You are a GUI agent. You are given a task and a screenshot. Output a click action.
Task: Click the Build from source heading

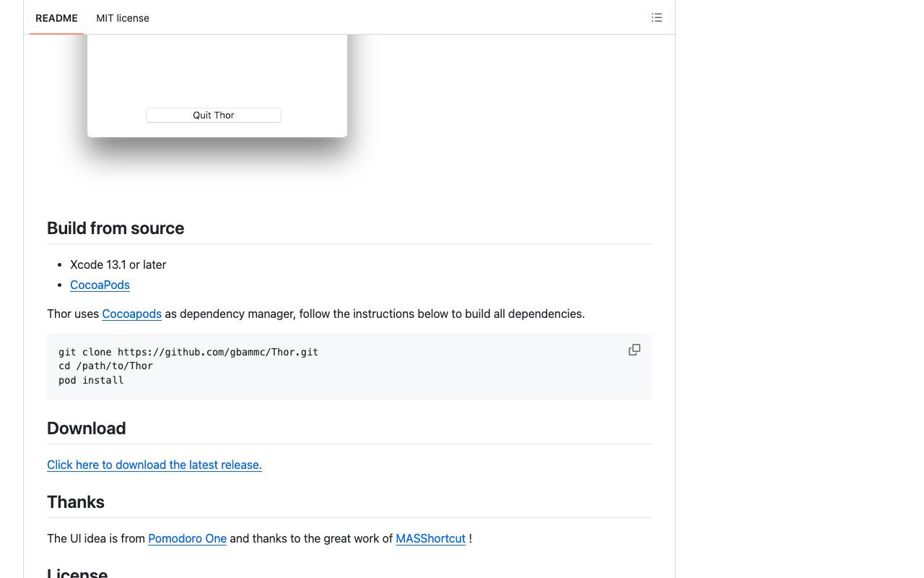115,228
